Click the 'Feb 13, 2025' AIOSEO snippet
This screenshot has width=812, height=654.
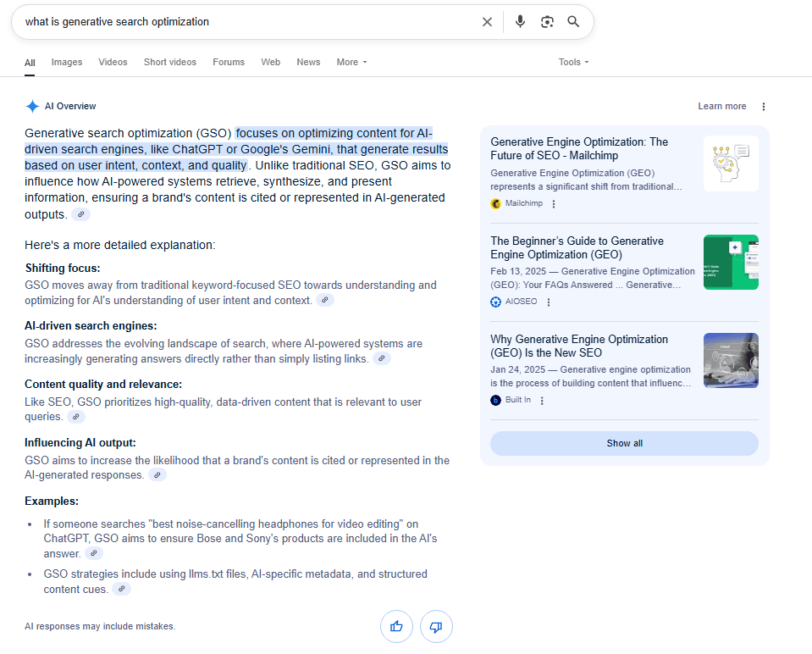pyautogui.click(x=593, y=278)
